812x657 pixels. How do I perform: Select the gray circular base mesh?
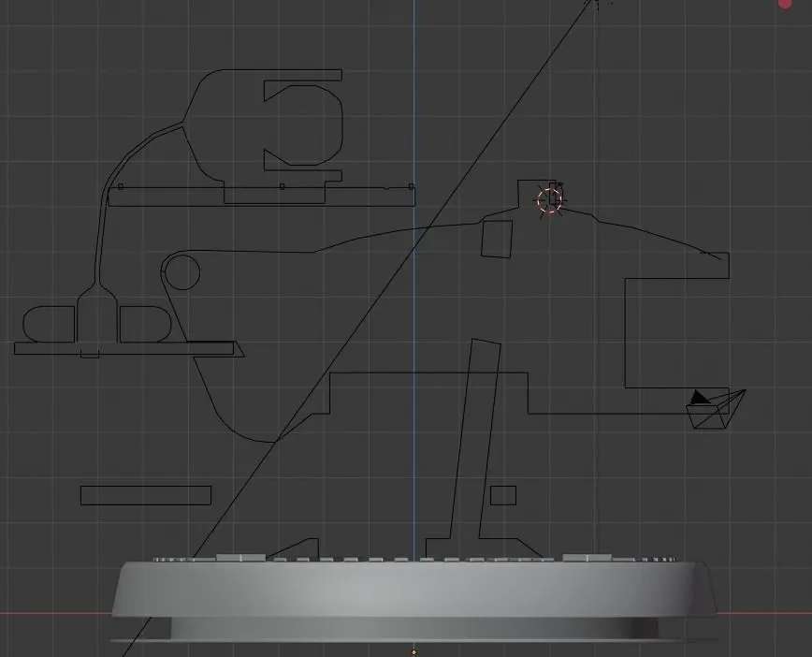(x=414, y=600)
